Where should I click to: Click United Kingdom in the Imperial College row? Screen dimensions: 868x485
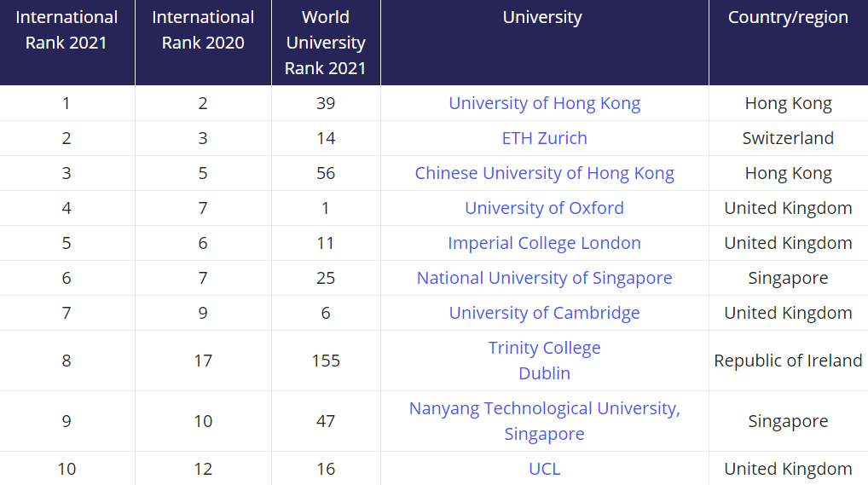click(x=788, y=243)
